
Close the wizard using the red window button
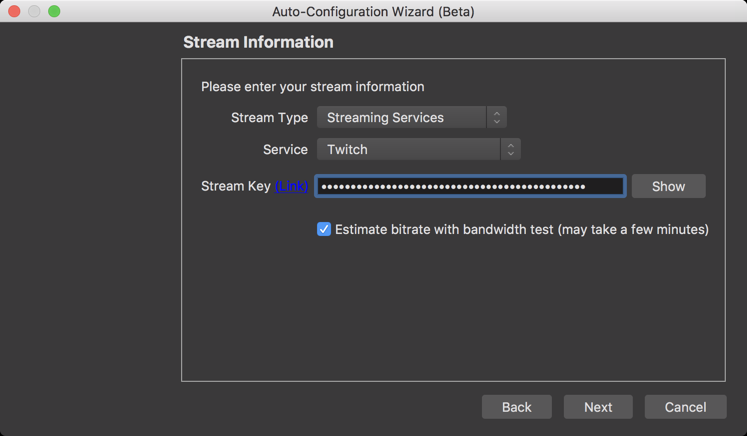(14, 11)
